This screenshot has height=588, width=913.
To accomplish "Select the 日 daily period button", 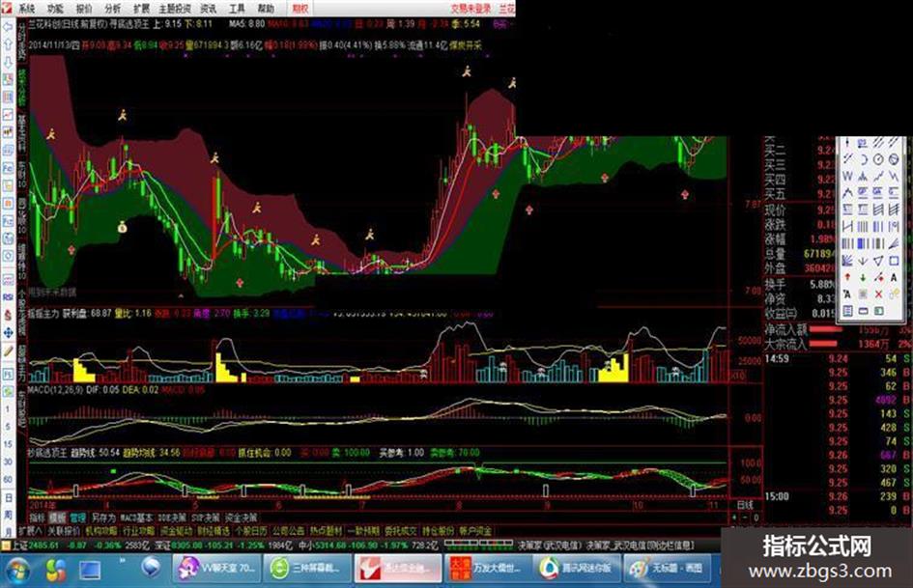I will click(x=8, y=498).
